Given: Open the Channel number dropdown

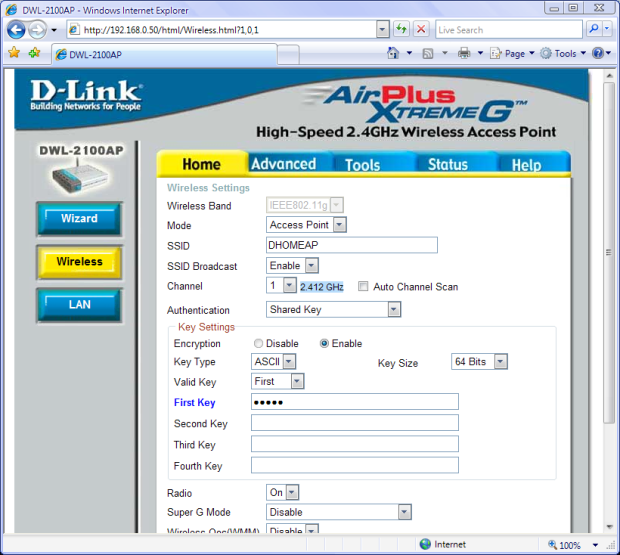Looking at the screenshot, I should point(281,285).
